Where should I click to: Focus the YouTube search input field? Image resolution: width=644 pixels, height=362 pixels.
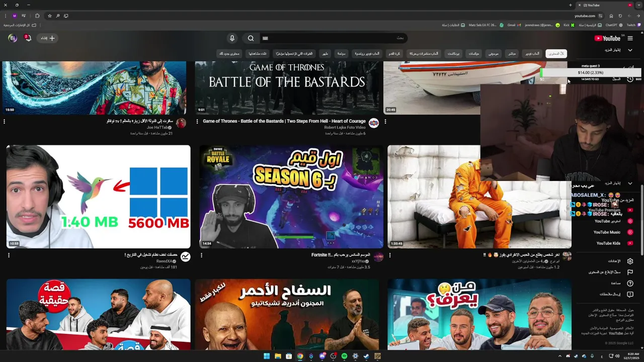coord(334,38)
